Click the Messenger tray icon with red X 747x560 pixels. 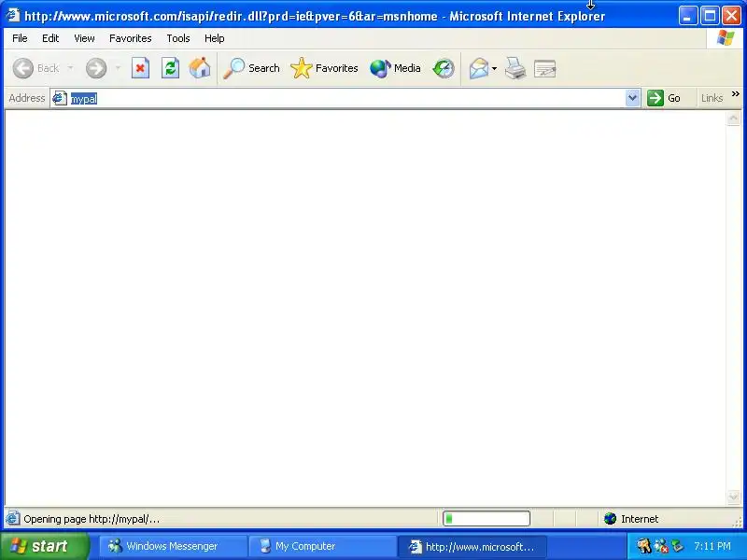tap(661, 546)
